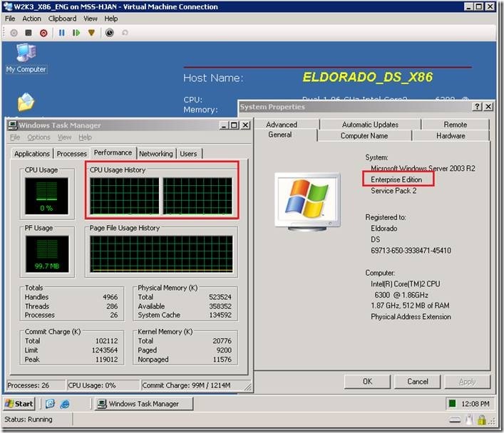504x433 pixels.
Task: Click the Commit Charge Limit value 1243564
Action: 105,350
